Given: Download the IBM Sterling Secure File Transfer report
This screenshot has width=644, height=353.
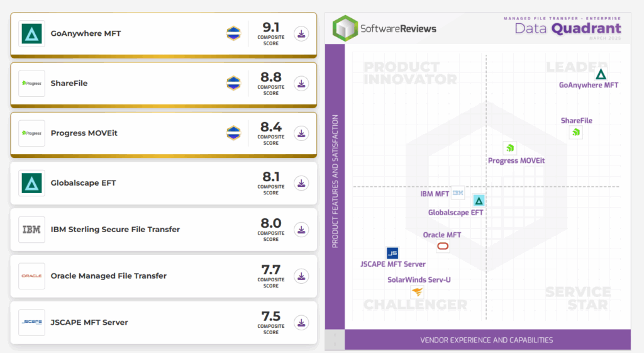Looking at the screenshot, I should (301, 230).
